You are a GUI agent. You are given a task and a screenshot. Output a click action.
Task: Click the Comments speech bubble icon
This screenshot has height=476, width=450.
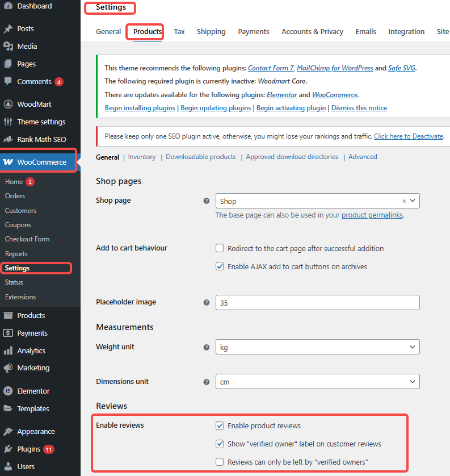click(x=8, y=82)
